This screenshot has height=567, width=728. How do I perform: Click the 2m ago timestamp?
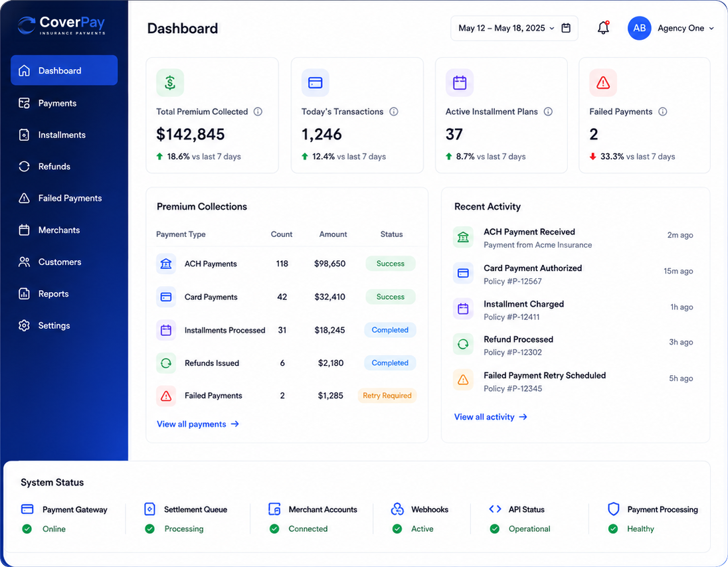680,235
